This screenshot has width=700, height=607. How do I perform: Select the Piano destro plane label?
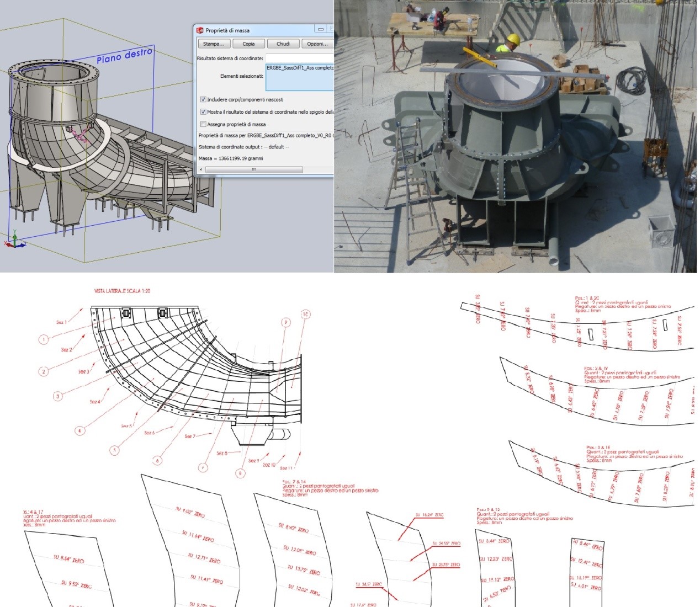pos(124,55)
